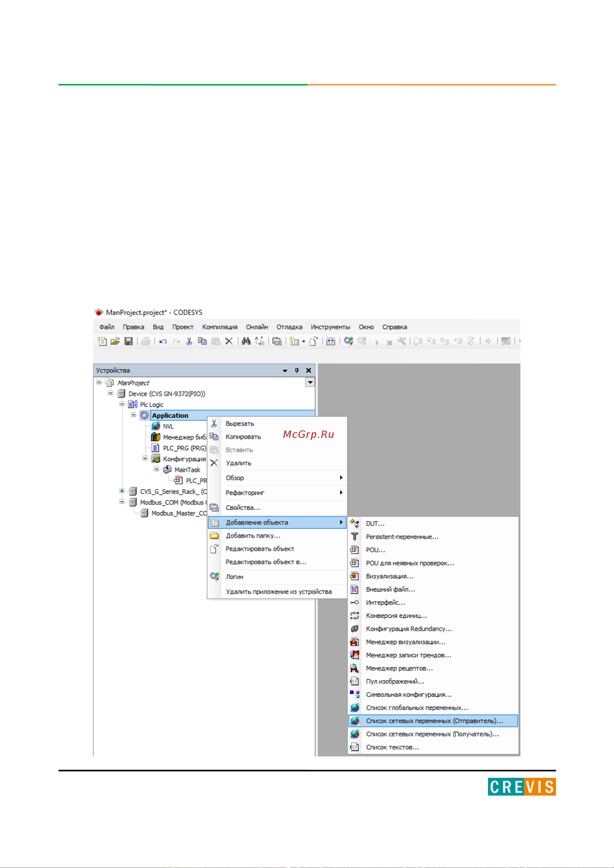This screenshot has width=614, height=868.
Task: Click the Stop square toolbar icon
Action: (389, 343)
